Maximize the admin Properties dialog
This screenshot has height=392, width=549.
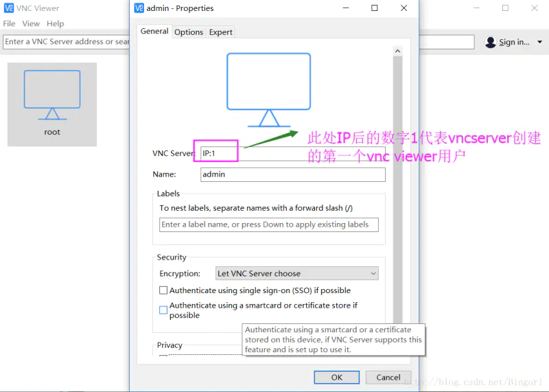[374, 8]
